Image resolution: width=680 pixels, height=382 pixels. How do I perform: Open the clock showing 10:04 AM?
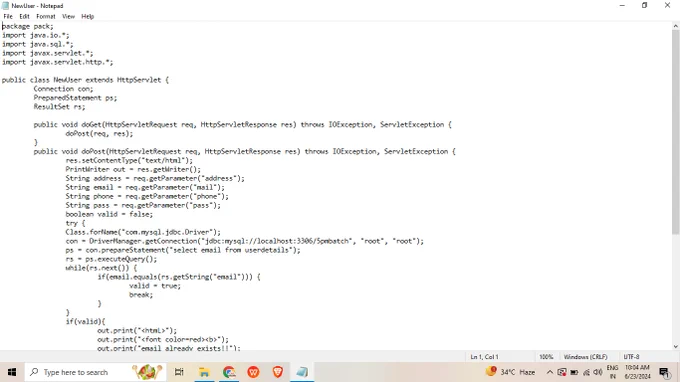637,372
